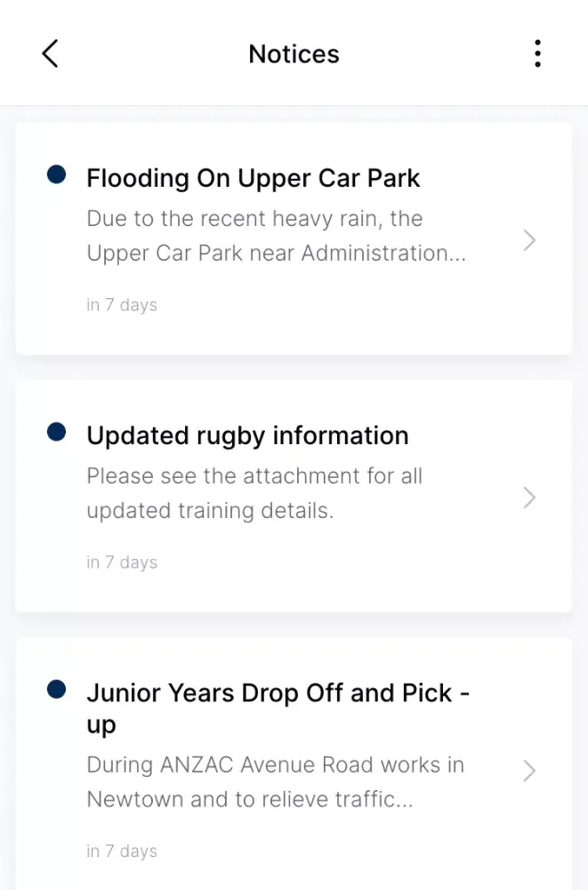588x890 pixels.
Task: Click unread dot beside Junior Years Drop Off
Action: click(x=56, y=689)
